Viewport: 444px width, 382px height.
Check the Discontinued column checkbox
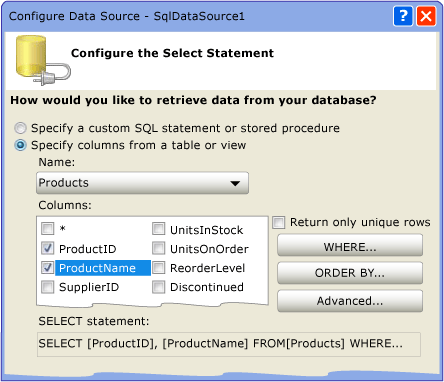click(x=158, y=287)
